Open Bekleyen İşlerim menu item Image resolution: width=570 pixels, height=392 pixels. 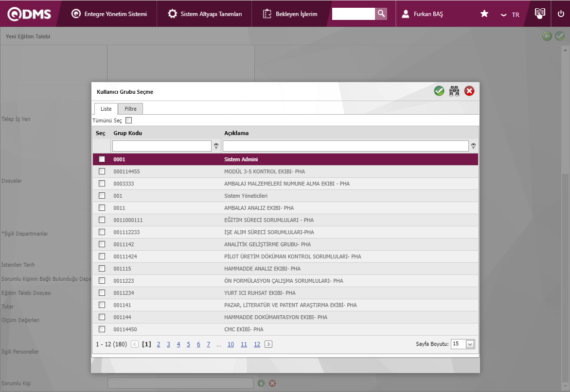click(290, 14)
